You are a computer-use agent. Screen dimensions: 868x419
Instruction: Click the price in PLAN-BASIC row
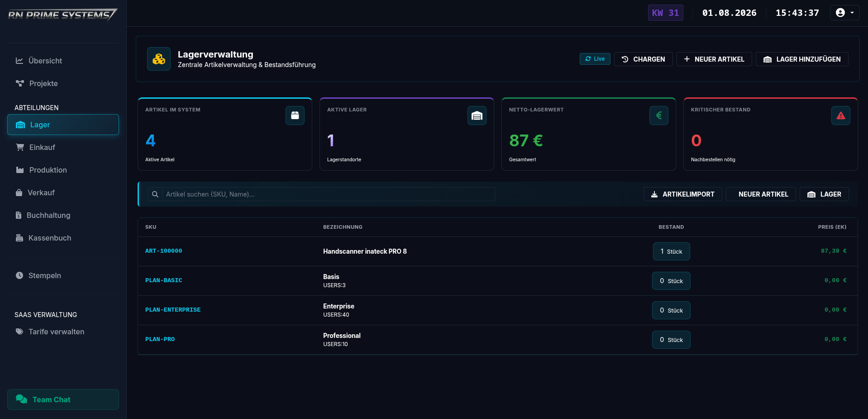coord(835,280)
